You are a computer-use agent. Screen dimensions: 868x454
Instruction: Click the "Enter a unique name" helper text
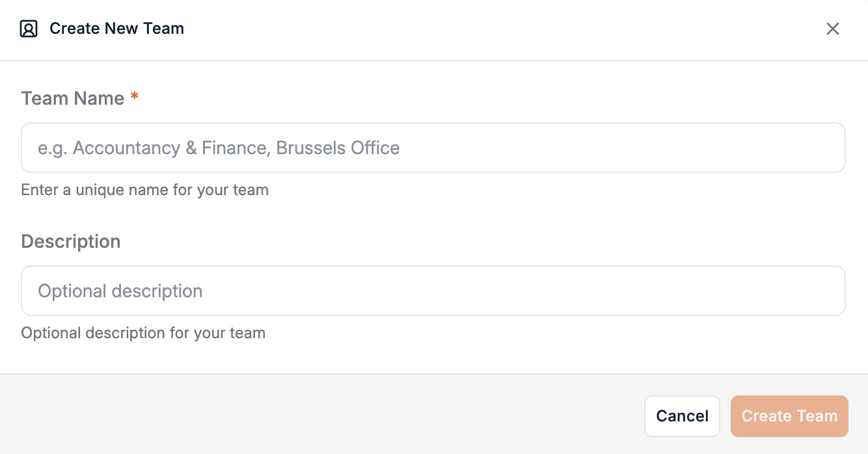pos(144,190)
